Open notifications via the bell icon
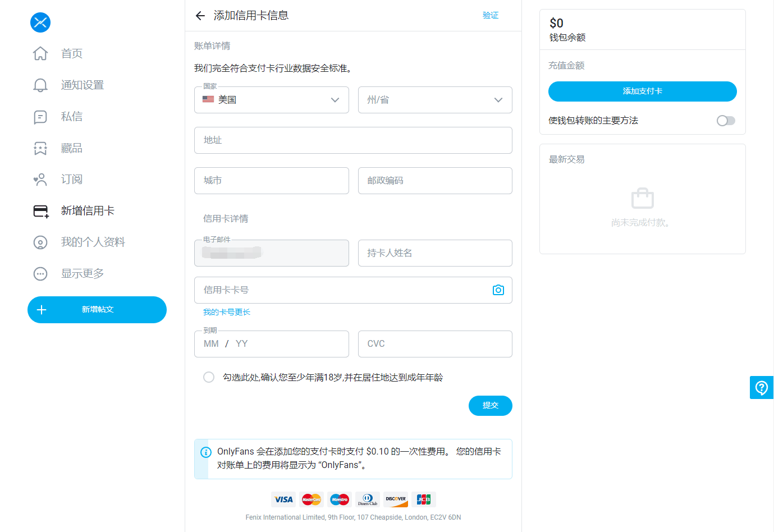This screenshot has width=774, height=532. [x=40, y=85]
